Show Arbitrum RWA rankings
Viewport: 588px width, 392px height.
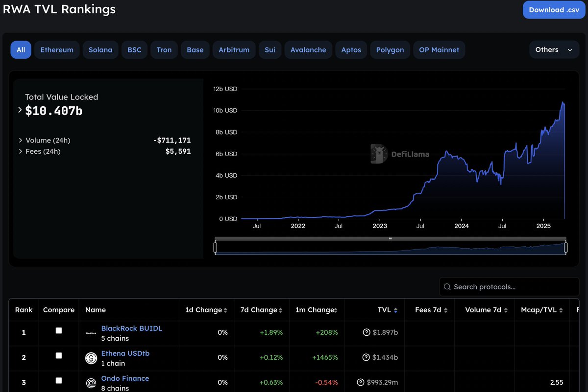234,50
